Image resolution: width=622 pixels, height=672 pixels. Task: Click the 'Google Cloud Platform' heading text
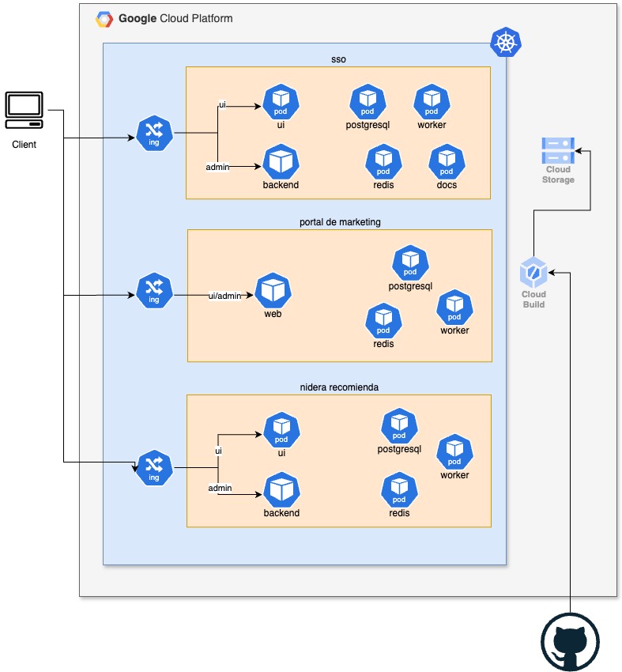pos(175,18)
